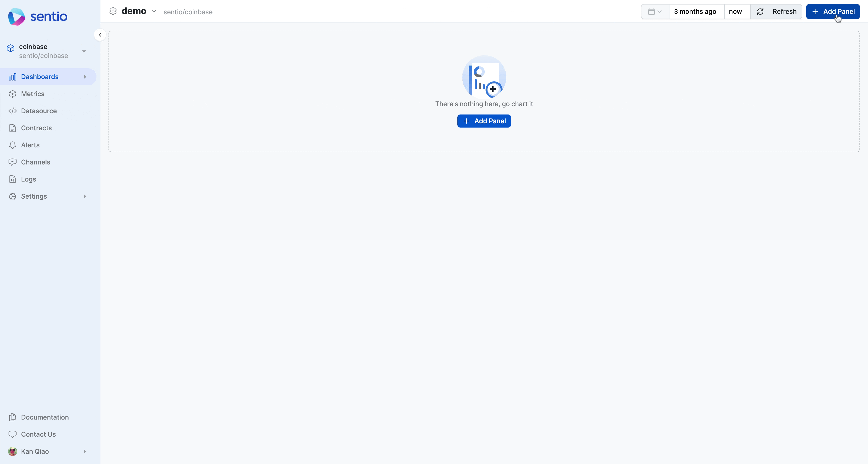The width and height of the screenshot is (868, 464).
Task: Expand the Settings submenu arrow
Action: click(x=85, y=196)
